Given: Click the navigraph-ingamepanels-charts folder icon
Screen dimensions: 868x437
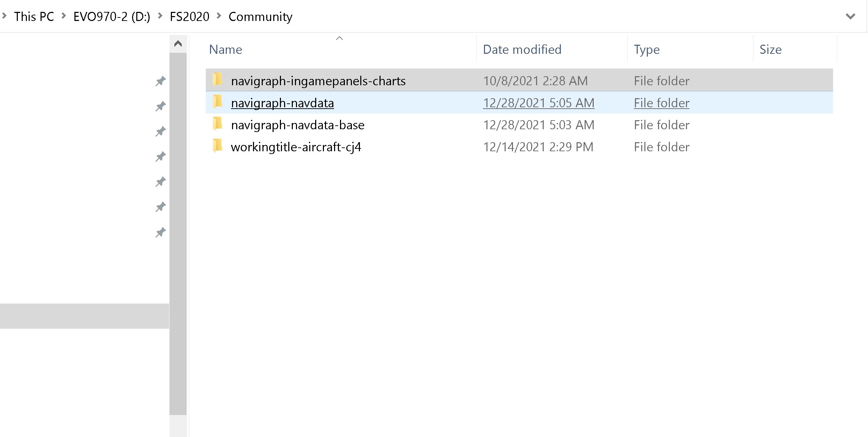Looking at the screenshot, I should tap(218, 80).
